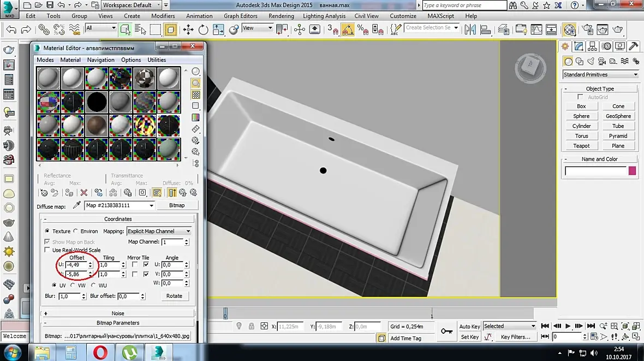
Task: Click the magenta object color swatch
Action: [x=632, y=171]
